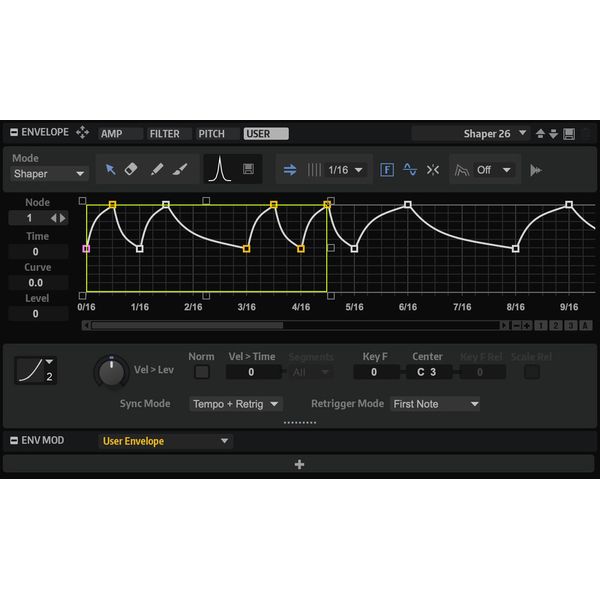Image resolution: width=600 pixels, height=600 pixels.
Task: Expand the Sync Mode Tempo + Retrig dropdown
Action: click(x=236, y=404)
